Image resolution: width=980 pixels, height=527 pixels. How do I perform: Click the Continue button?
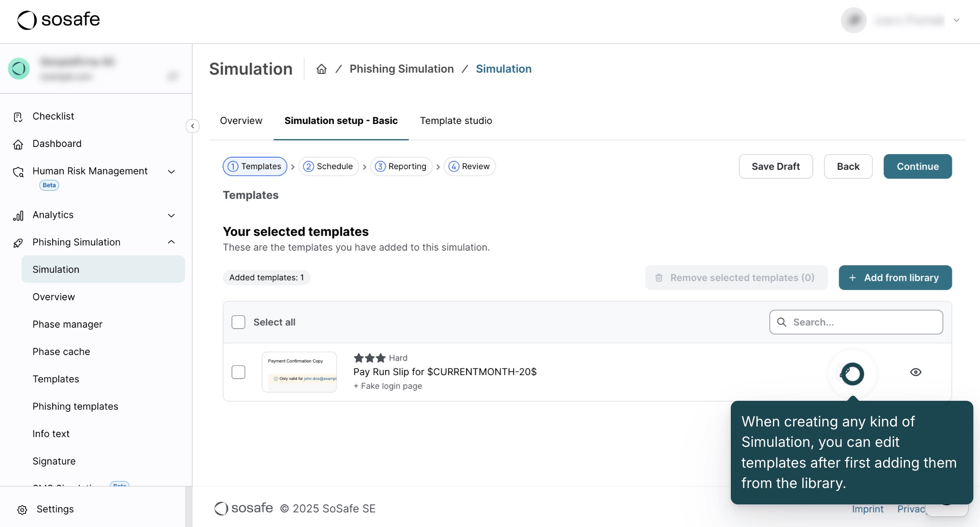[918, 167]
